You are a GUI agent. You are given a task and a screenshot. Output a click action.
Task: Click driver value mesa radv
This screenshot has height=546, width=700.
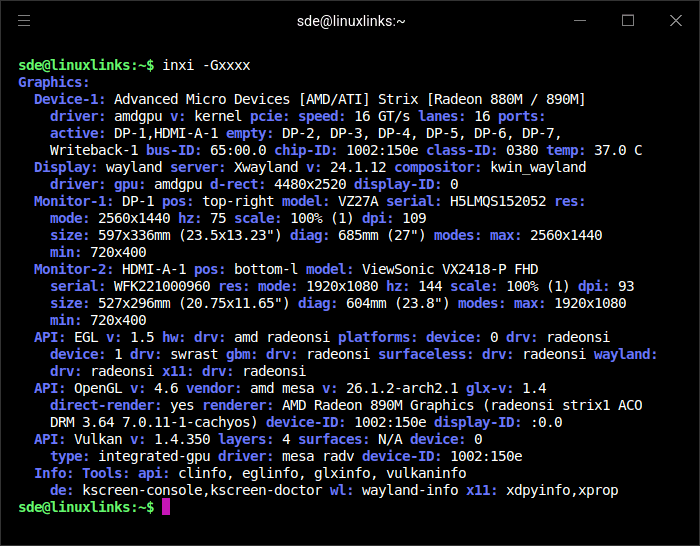tap(318, 456)
